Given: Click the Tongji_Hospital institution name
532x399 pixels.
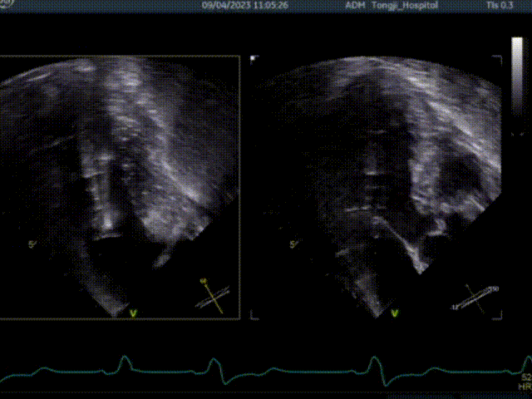Looking at the screenshot, I should (x=403, y=5).
